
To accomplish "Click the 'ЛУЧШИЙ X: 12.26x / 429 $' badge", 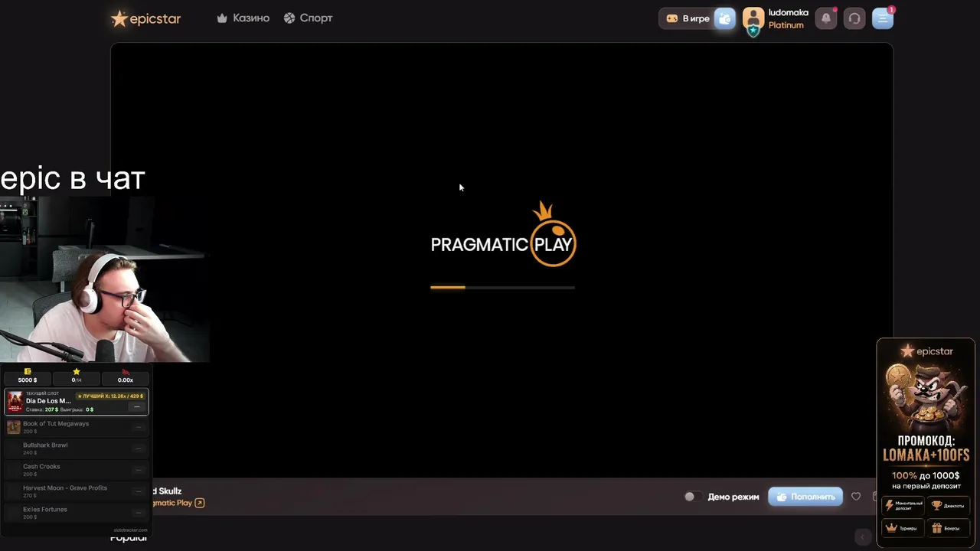I will click(x=110, y=396).
